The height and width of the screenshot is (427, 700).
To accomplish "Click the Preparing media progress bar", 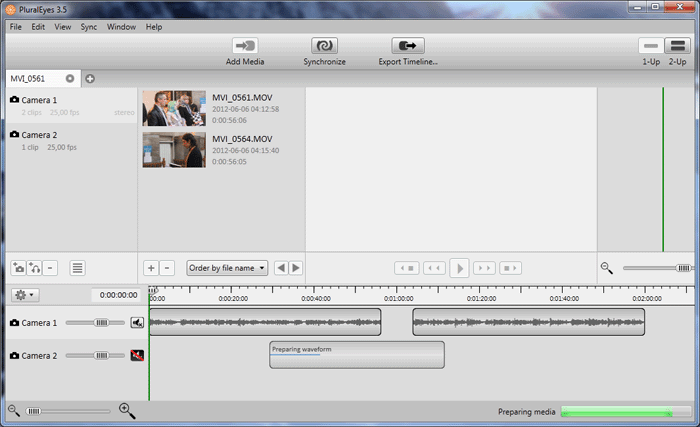I will (626, 412).
